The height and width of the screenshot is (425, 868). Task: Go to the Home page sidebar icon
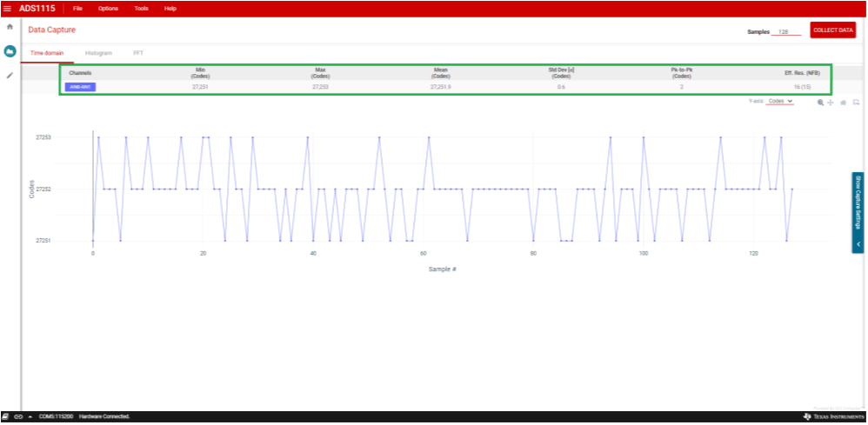coord(10,27)
